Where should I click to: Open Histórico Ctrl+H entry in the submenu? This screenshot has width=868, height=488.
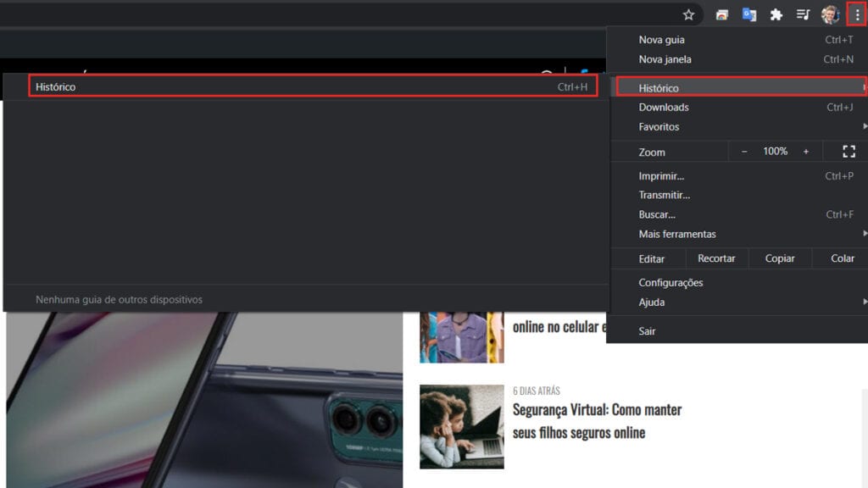point(313,86)
